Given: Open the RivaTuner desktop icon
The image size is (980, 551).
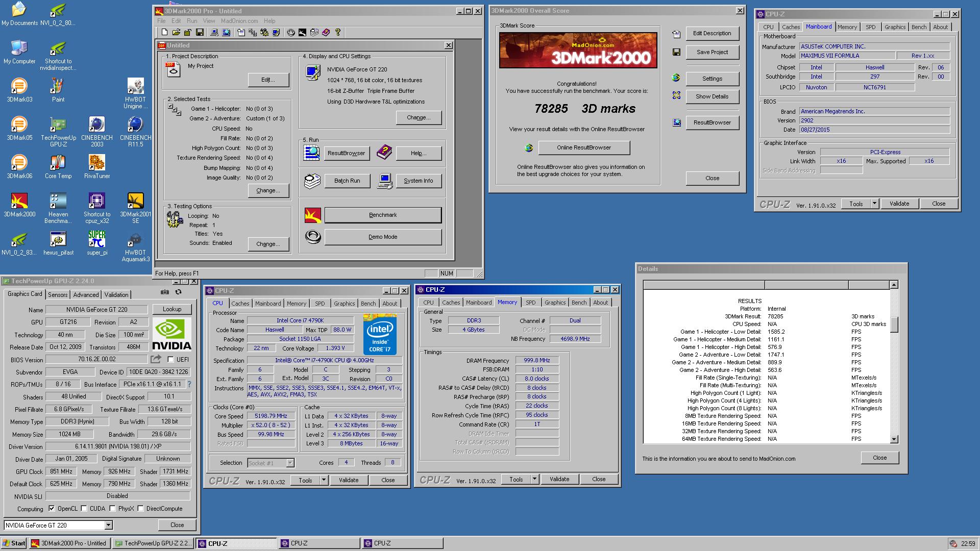Looking at the screenshot, I should pos(97,166).
